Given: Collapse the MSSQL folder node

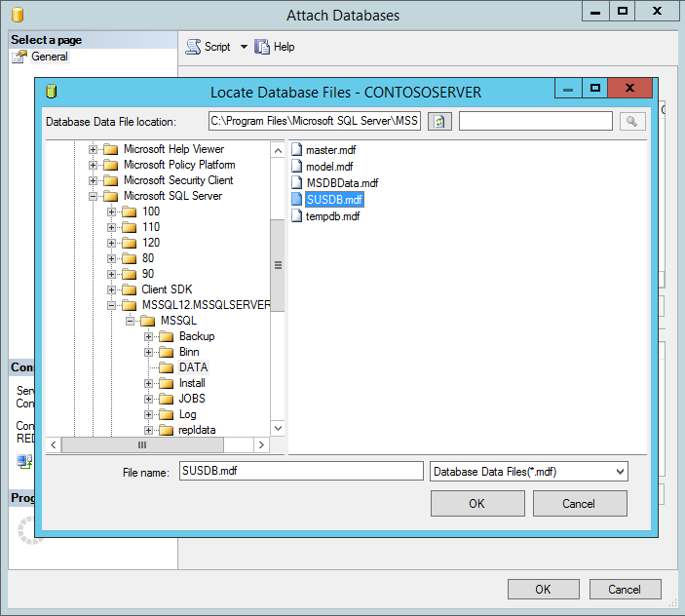Looking at the screenshot, I should (130, 321).
